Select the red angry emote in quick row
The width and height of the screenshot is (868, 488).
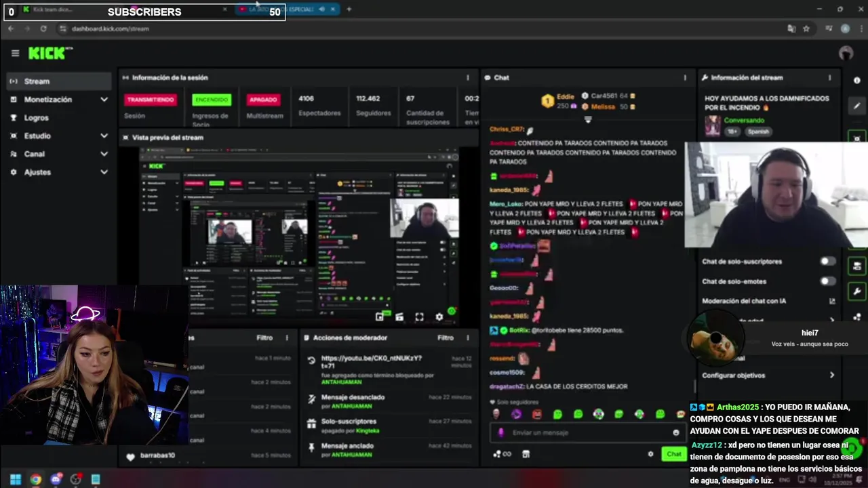click(537, 414)
